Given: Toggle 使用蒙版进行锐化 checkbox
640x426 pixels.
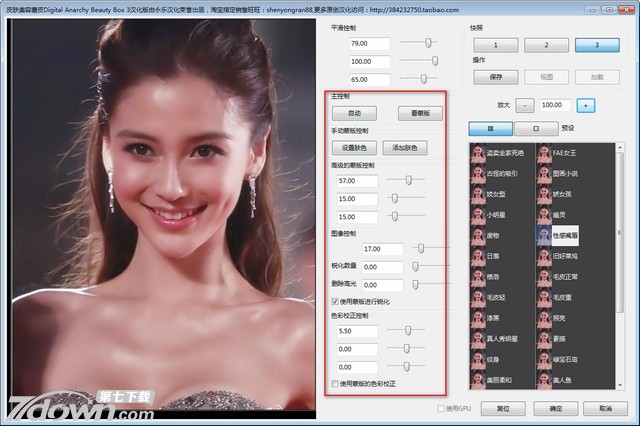Looking at the screenshot, I should [x=336, y=300].
